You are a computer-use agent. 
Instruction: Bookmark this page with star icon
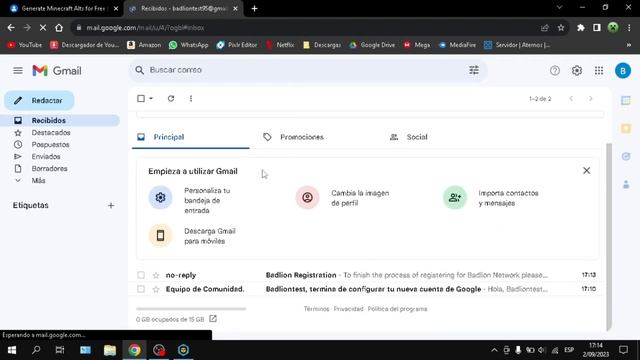point(561,28)
